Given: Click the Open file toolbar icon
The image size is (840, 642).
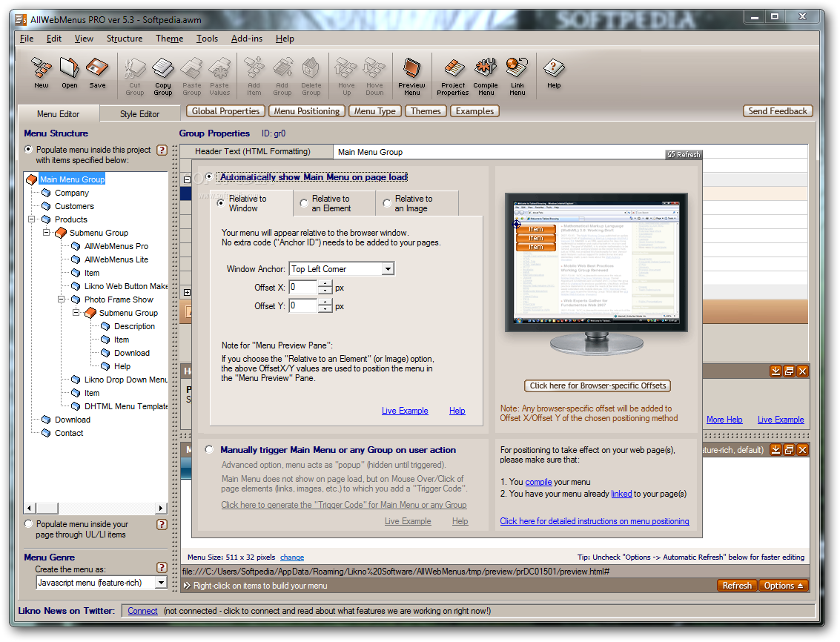Looking at the screenshot, I should pyautogui.click(x=69, y=73).
